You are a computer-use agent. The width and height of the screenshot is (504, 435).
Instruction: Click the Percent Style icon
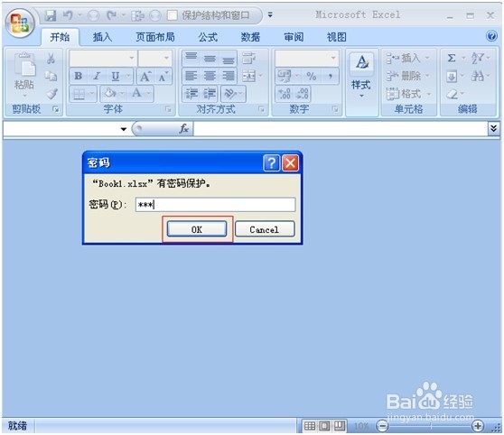(311, 77)
